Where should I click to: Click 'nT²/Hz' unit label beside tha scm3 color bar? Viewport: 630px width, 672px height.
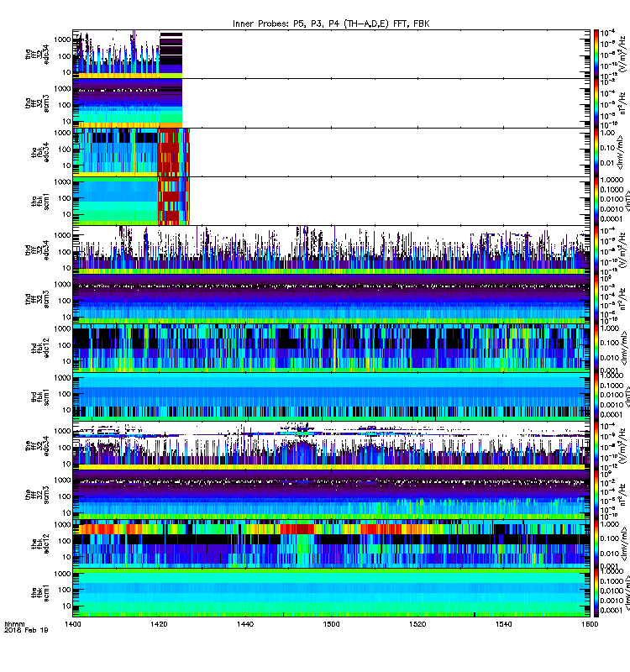tap(622, 102)
